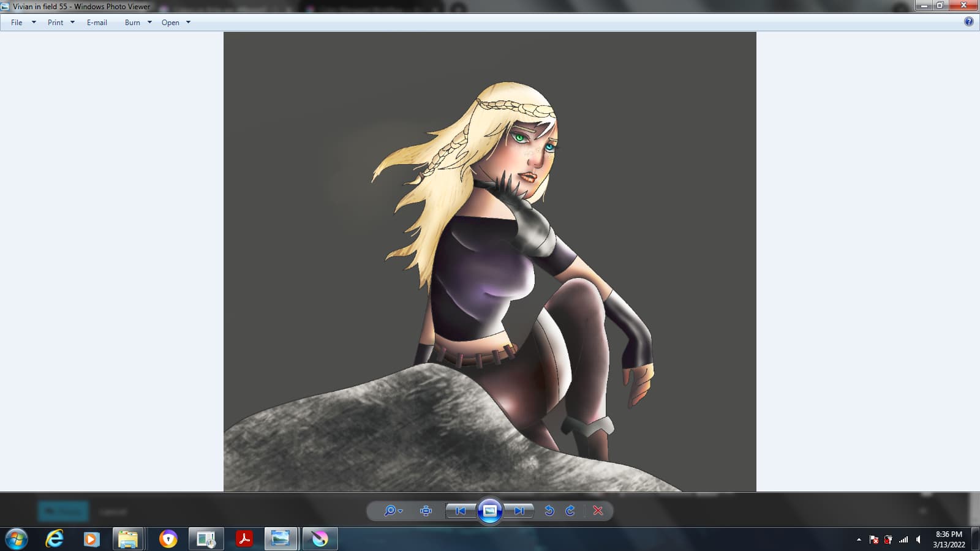
Task: Open Adobe Reader from the taskbar
Action: (244, 539)
